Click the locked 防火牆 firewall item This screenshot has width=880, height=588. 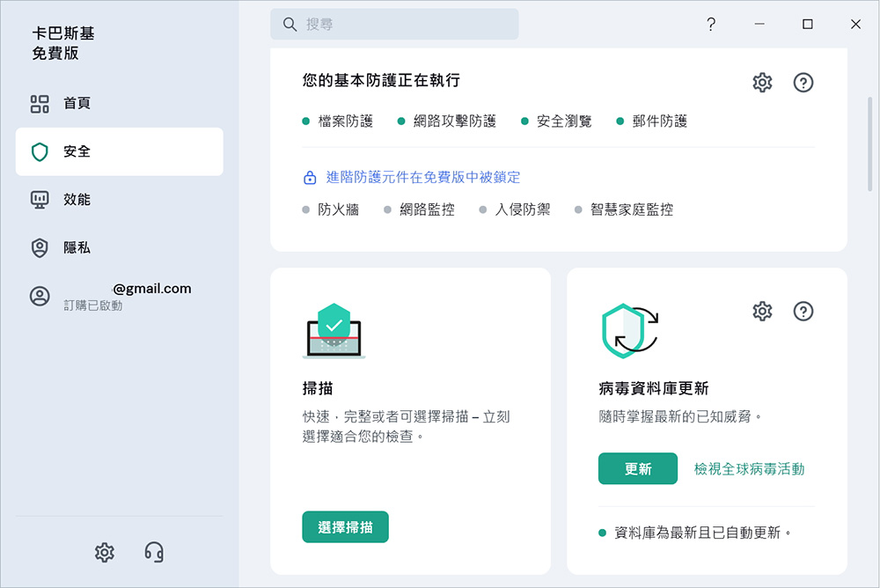pos(331,210)
